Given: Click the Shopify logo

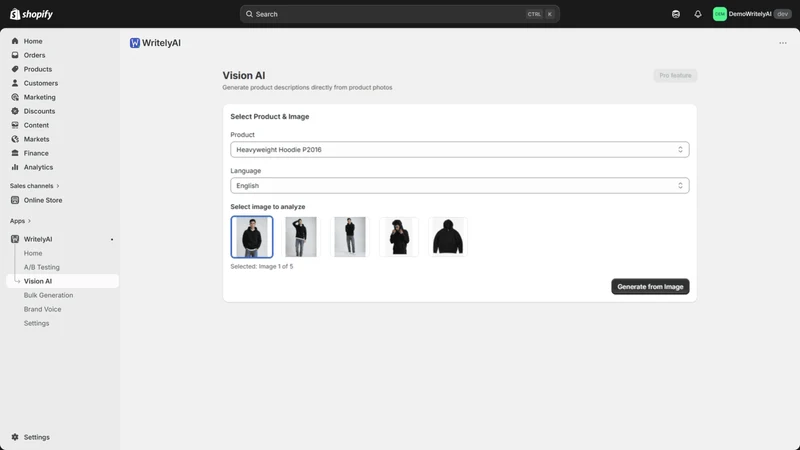Looking at the screenshot, I should click(31, 14).
